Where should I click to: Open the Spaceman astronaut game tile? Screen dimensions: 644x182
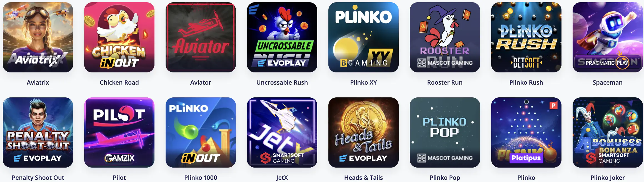(x=608, y=37)
